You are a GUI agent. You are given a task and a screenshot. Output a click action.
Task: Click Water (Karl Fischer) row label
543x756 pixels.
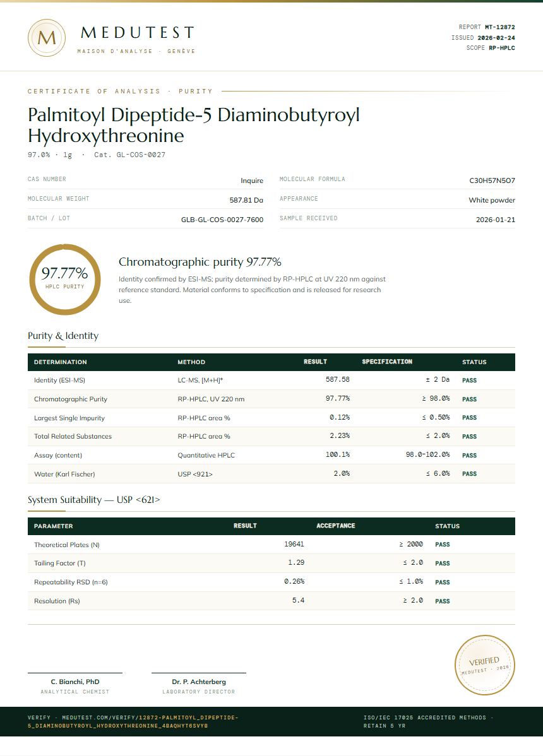(64, 474)
